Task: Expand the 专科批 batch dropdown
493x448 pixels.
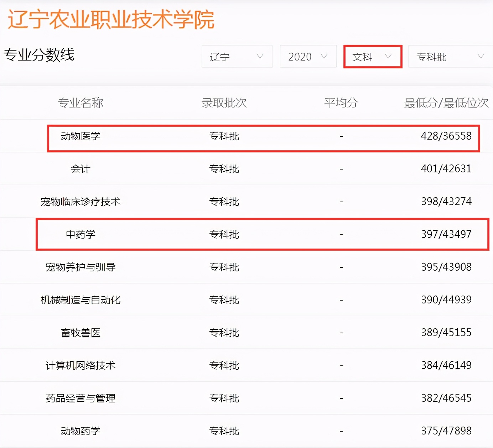Action: (449, 56)
